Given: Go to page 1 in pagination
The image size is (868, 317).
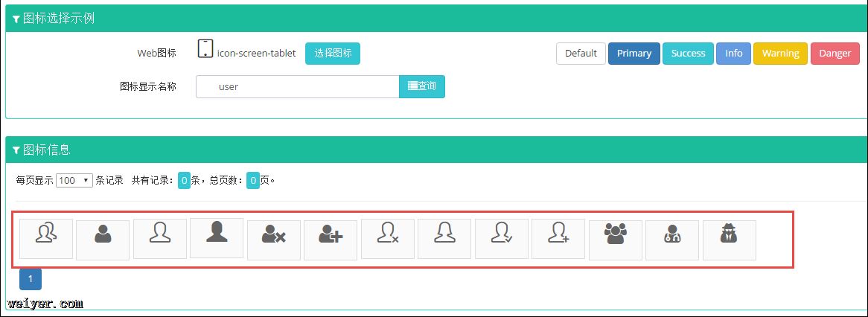Looking at the screenshot, I should coord(31,279).
